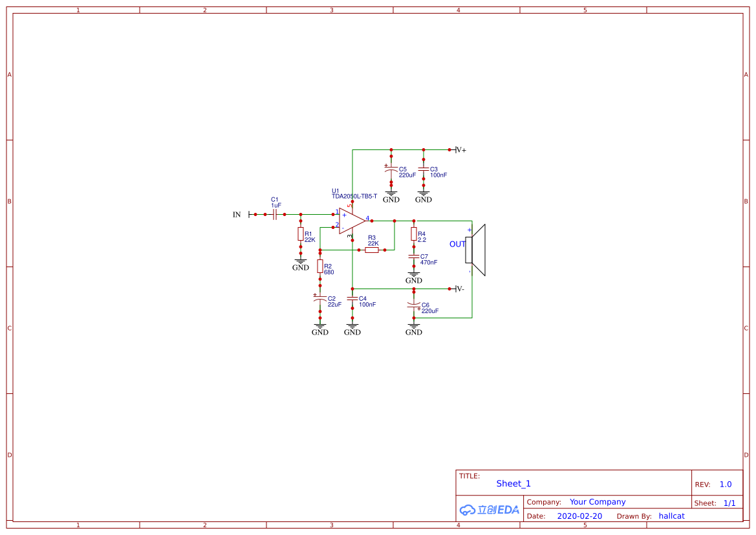Screen dimensions: 756x535
Task: Click the OUT speaker symbol
Action: [x=475, y=250]
